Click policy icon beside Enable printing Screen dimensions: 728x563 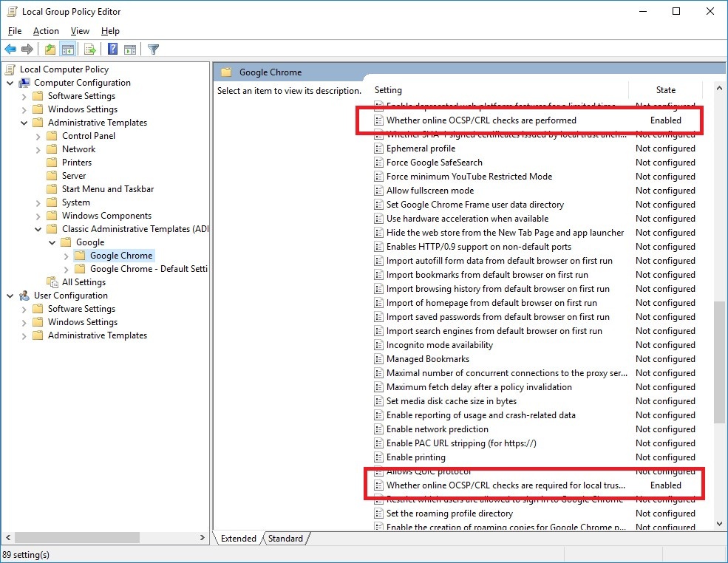pyautogui.click(x=379, y=457)
